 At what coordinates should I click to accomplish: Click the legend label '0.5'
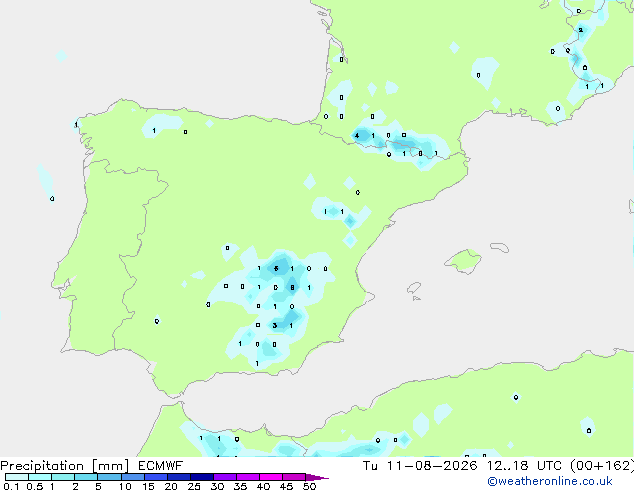(34, 486)
